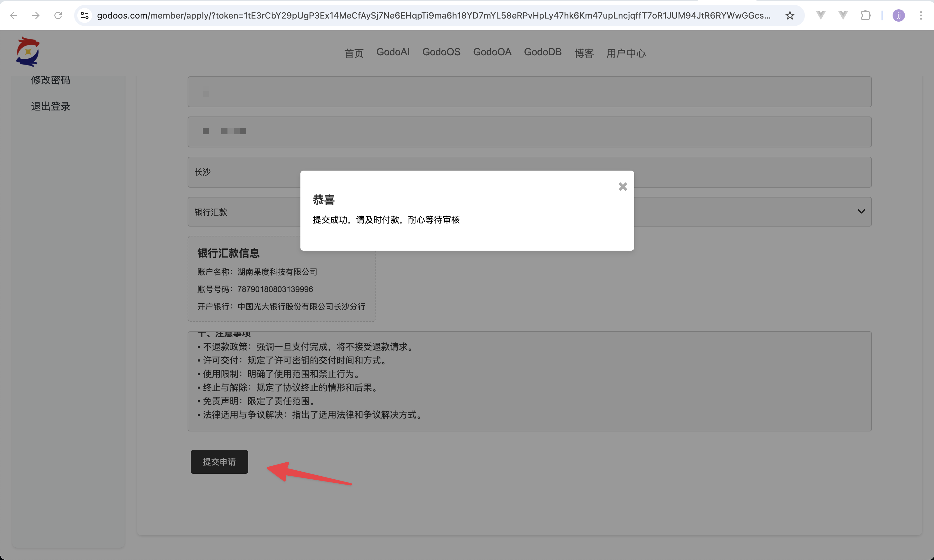The width and height of the screenshot is (934, 560).
Task: Click the browser back arrow
Action: [14, 15]
